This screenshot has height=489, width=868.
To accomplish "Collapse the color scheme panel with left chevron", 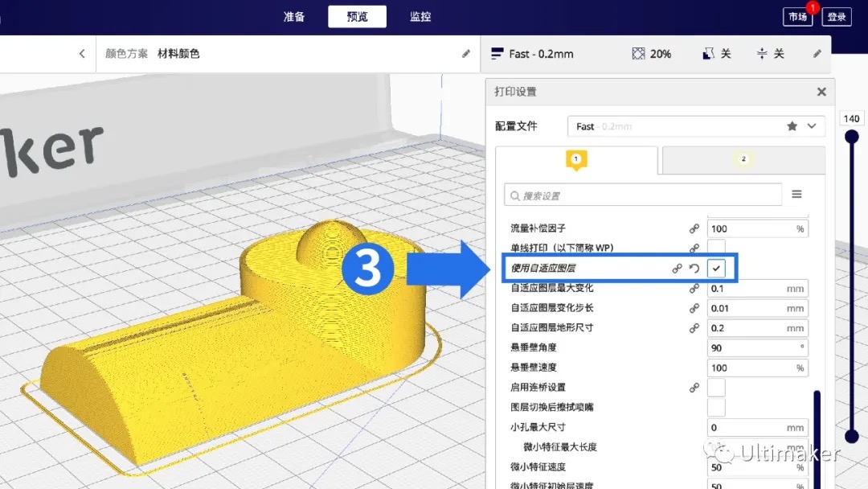I will (x=82, y=54).
